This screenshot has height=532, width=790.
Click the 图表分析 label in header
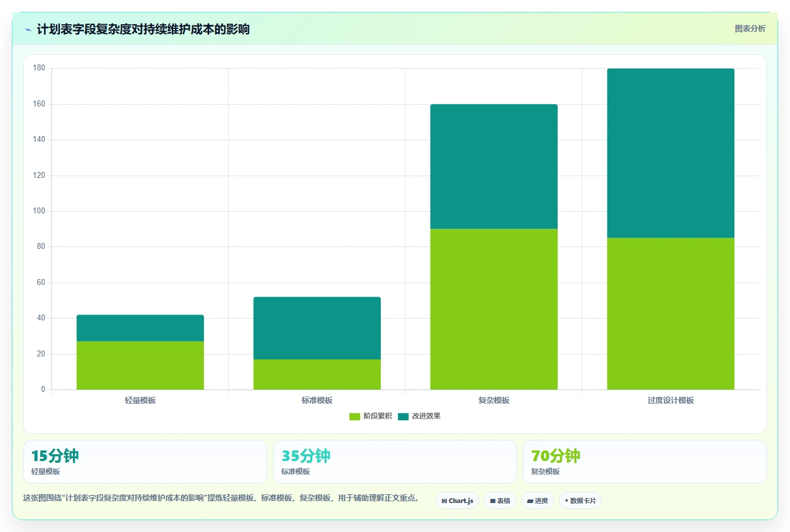point(750,28)
